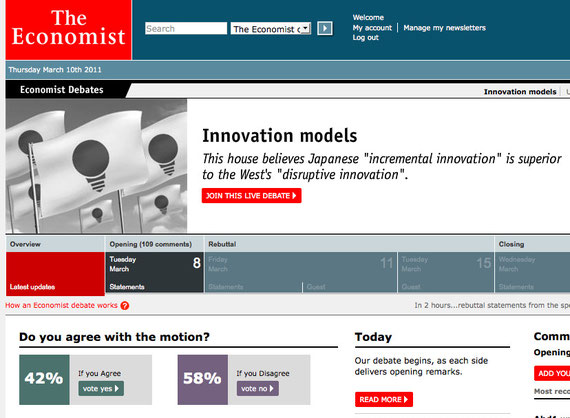Click The Economist logo
This screenshot has width=570, height=418.
point(68,29)
